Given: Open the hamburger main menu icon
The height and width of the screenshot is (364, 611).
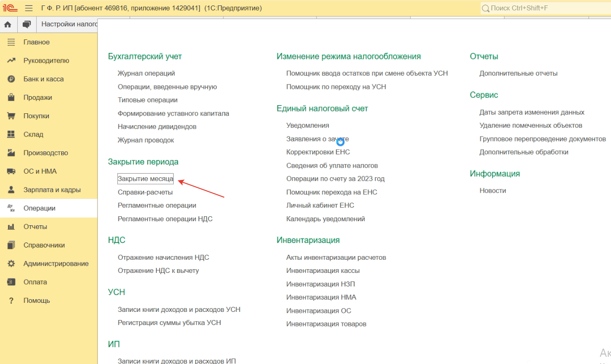Looking at the screenshot, I should click(29, 8).
